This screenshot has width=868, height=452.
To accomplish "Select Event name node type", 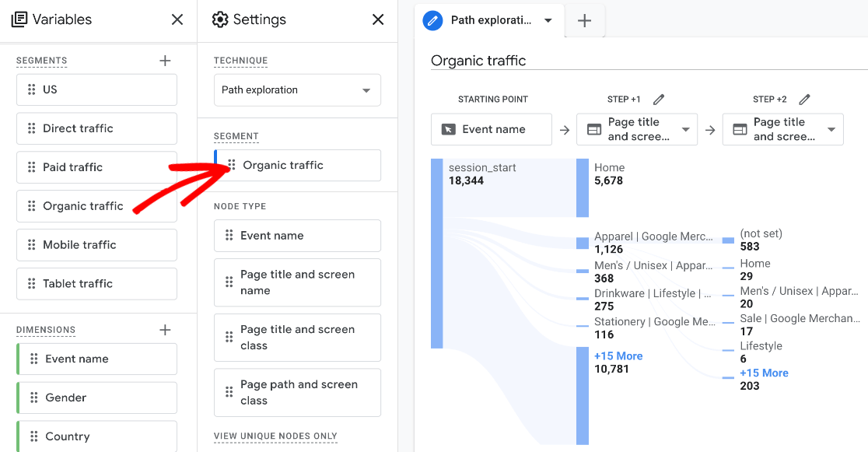I will [297, 236].
